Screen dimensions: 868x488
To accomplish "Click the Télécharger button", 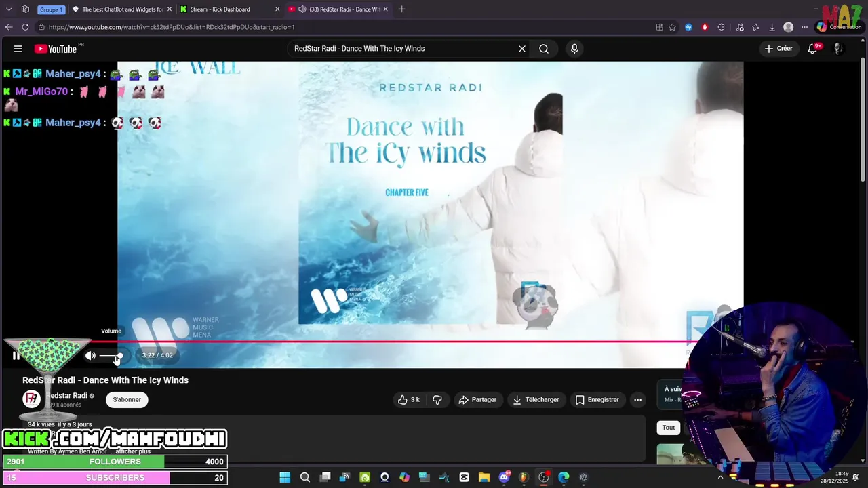I will point(536,400).
